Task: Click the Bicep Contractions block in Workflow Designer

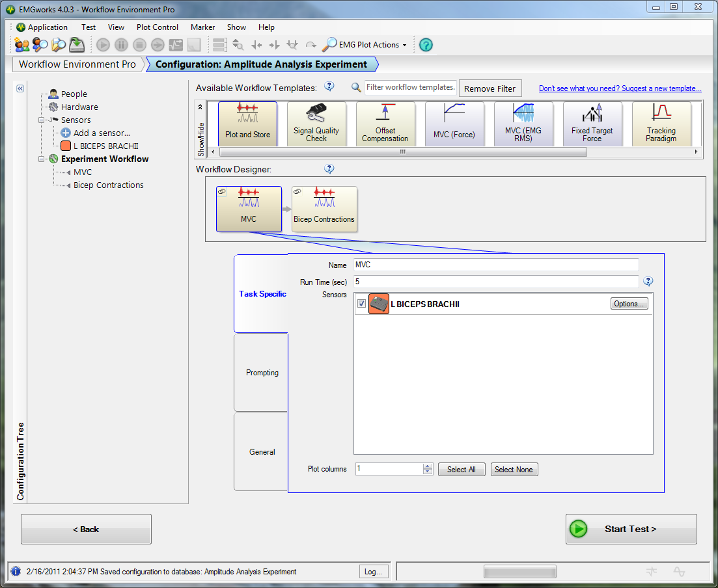Action: (324, 209)
